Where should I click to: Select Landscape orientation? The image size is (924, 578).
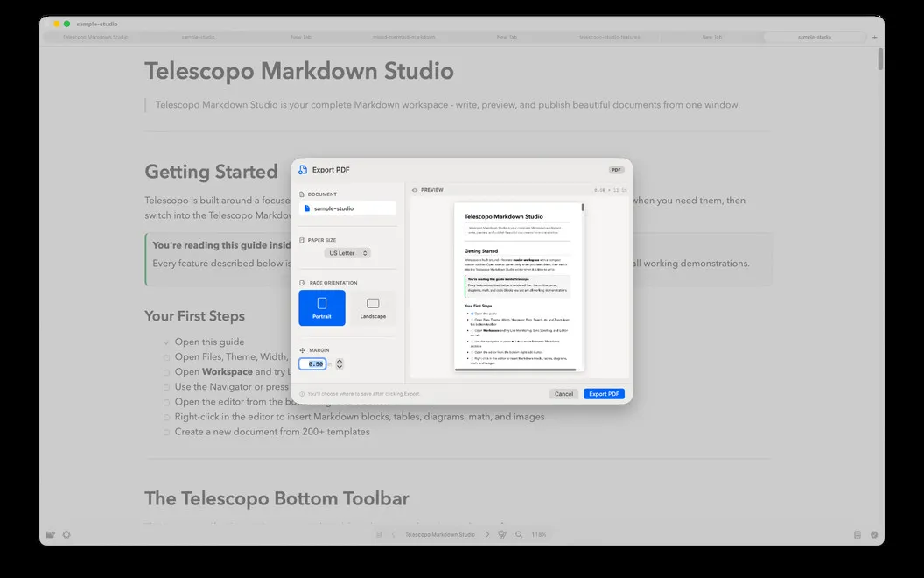click(x=373, y=308)
